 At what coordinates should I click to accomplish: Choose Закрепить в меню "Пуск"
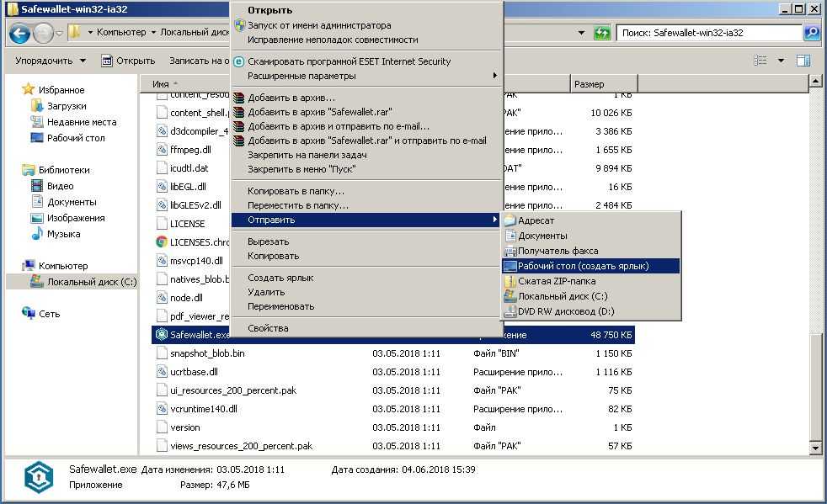tap(366, 169)
